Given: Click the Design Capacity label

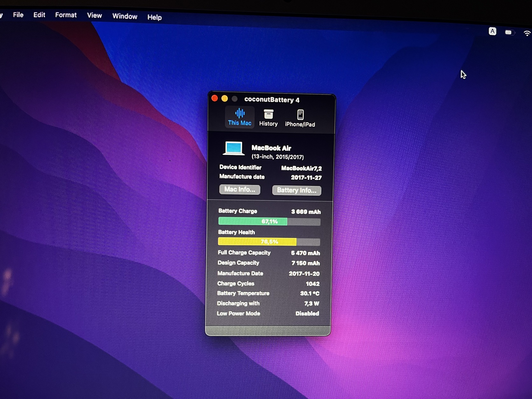Looking at the screenshot, I should point(238,263).
